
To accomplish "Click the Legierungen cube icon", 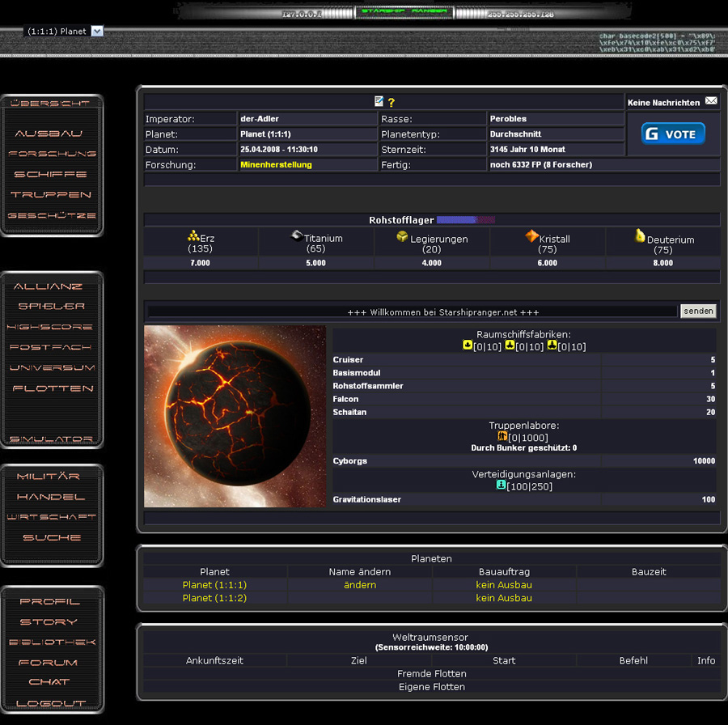I will (402, 237).
